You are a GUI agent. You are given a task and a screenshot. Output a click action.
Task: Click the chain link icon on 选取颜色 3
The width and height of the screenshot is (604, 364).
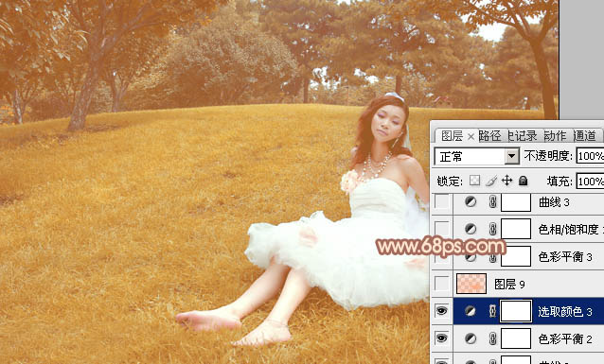point(492,311)
